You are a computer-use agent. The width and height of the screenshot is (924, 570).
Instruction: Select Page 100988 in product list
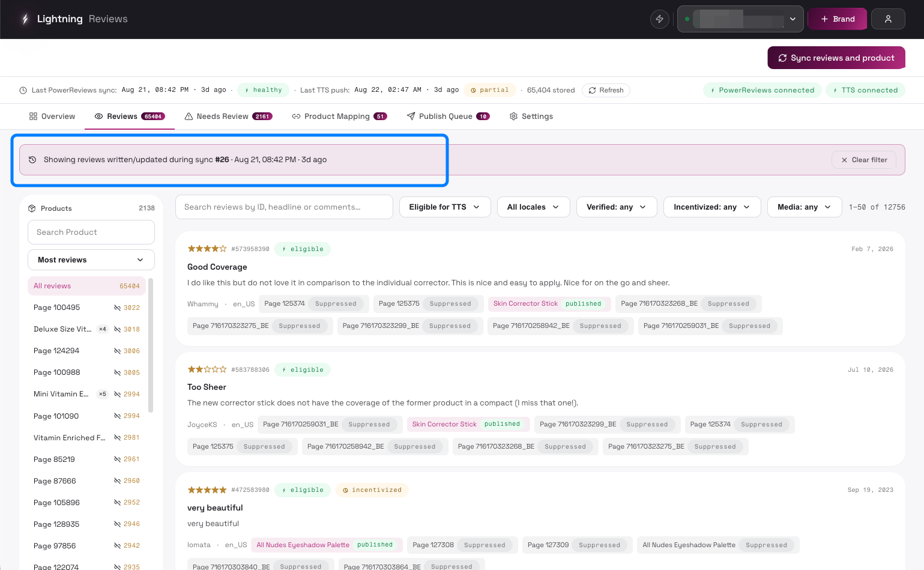pos(87,372)
